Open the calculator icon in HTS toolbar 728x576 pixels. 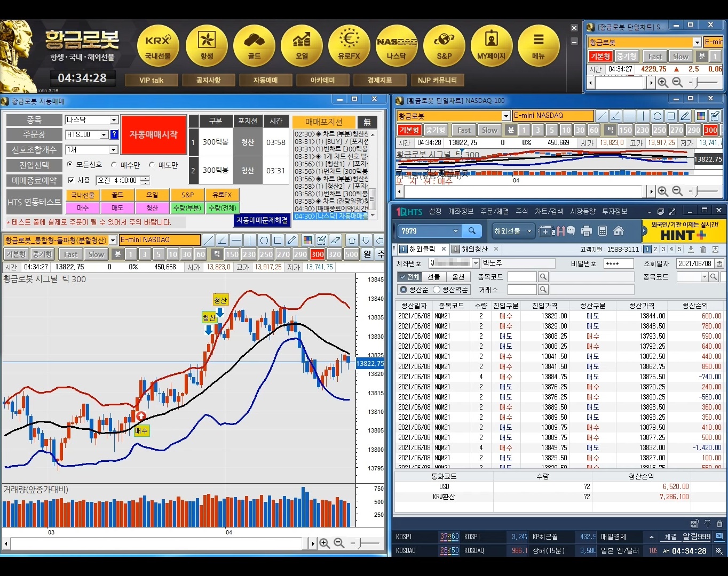(x=603, y=231)
